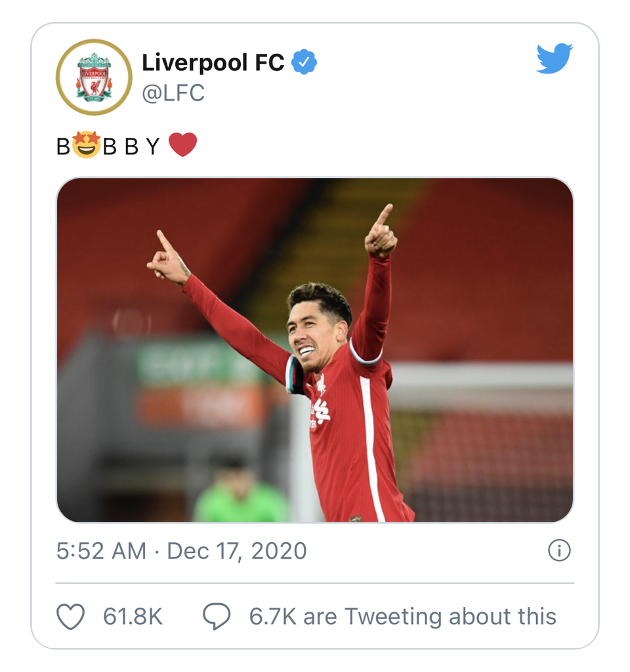This screenshot has height=672, width=630.
Task: Click the red heart emoji after BOBBY
Action: pyautogui.click(x=183, y=144)
